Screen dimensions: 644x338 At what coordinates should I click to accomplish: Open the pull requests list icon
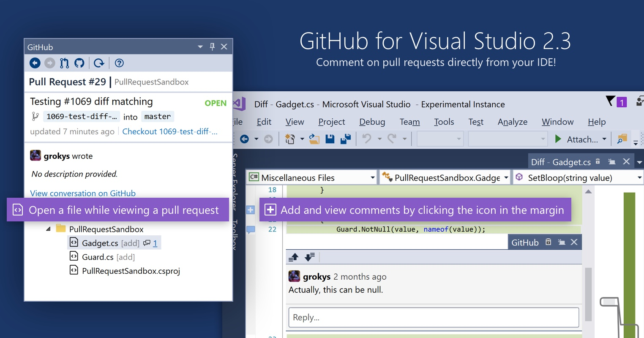coord(64,63)
